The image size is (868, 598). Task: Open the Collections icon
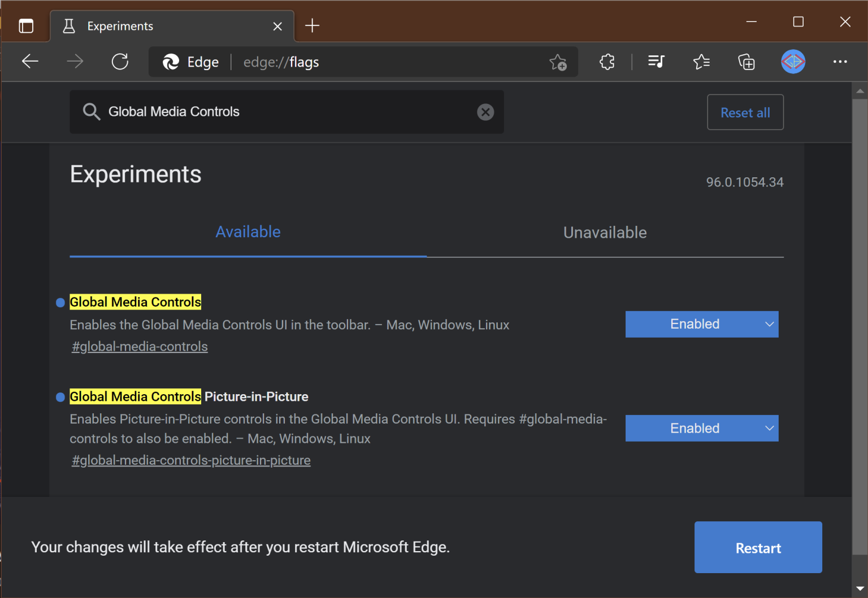tap(746, 62)
